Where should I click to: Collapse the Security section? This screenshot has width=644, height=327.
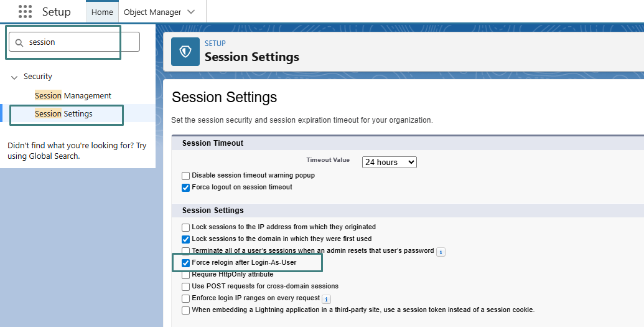coord(14,77)
